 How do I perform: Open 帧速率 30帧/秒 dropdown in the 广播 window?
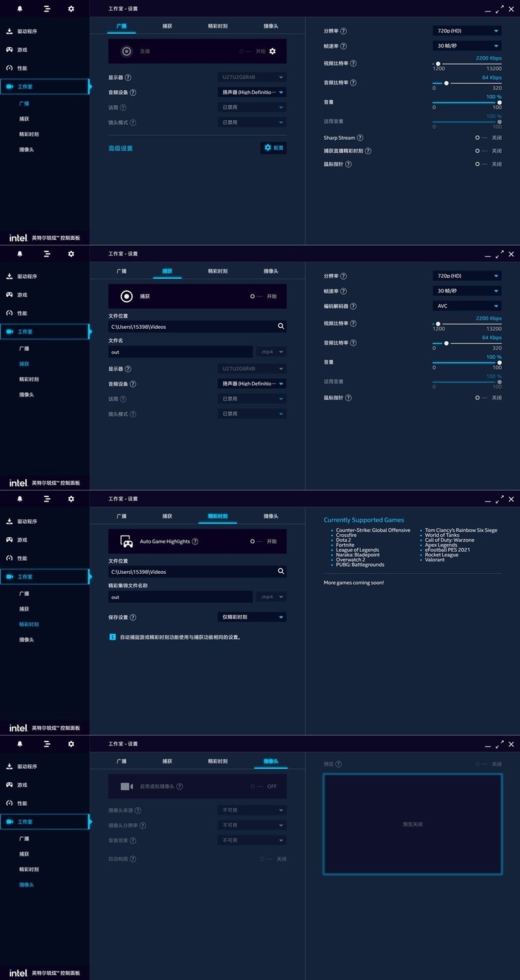[x=467, y=46]
